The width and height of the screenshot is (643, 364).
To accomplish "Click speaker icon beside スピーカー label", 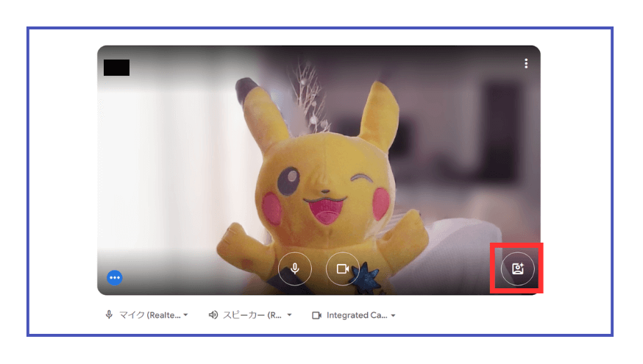I will tap(213, 315).
